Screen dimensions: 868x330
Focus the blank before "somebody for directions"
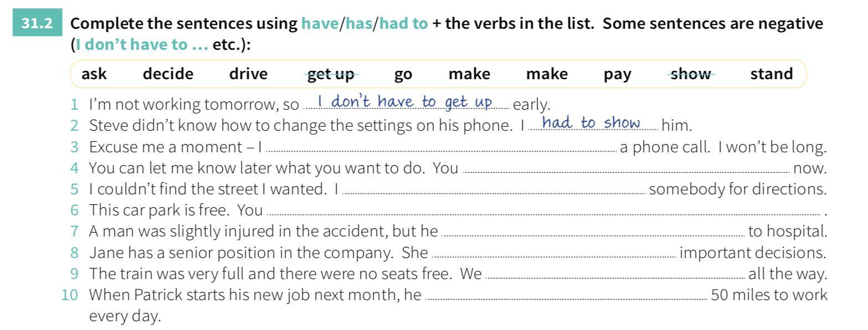494,190
